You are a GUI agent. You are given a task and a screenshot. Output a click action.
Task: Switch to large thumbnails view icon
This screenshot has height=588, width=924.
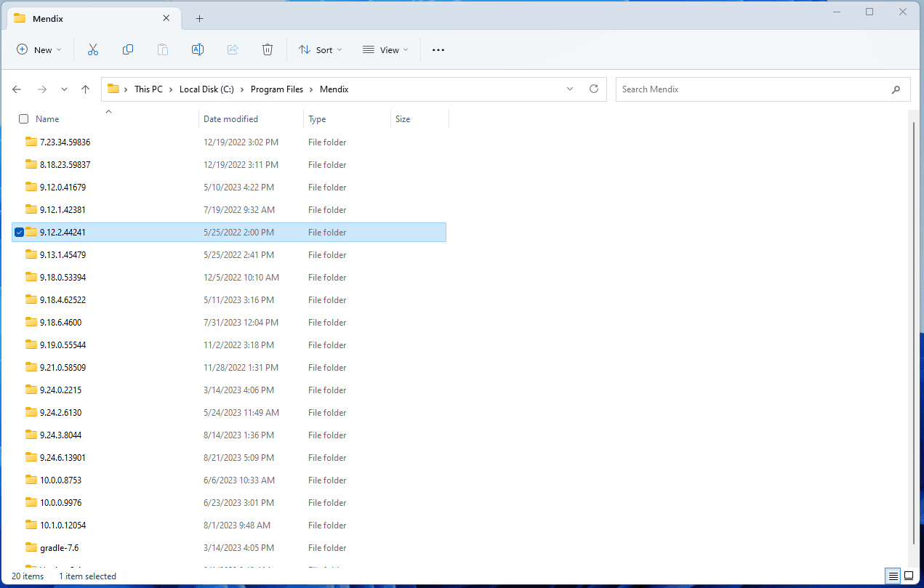(909, 576)
